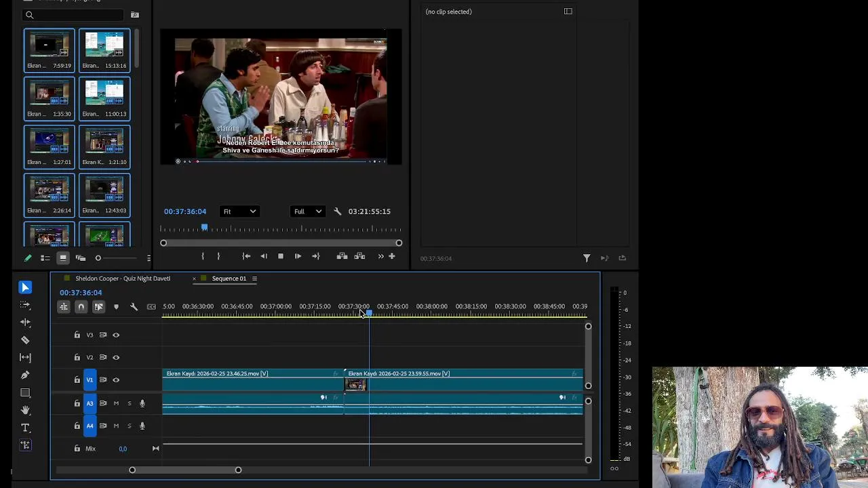
Task: Select clip thumbnail with duration 7:59:19
Action: 49,50
